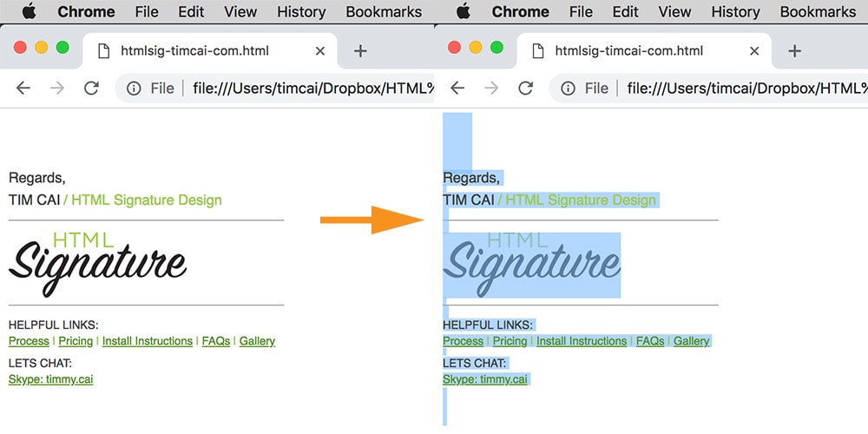Open the Bookmarks menu in the right menu bar

pyautogui.click(x=818, y=12)
